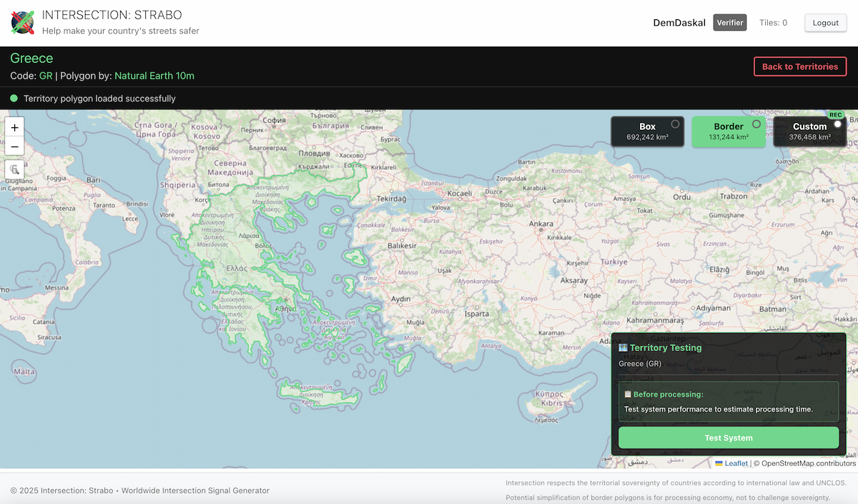The height and width of the screenshot is (504, 858).
Task: Click the Verifier role badge
Action: [729, 22]
